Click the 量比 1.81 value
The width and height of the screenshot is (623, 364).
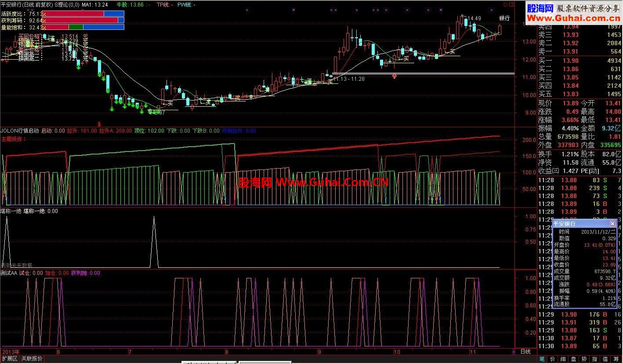(x=614, y=137)
